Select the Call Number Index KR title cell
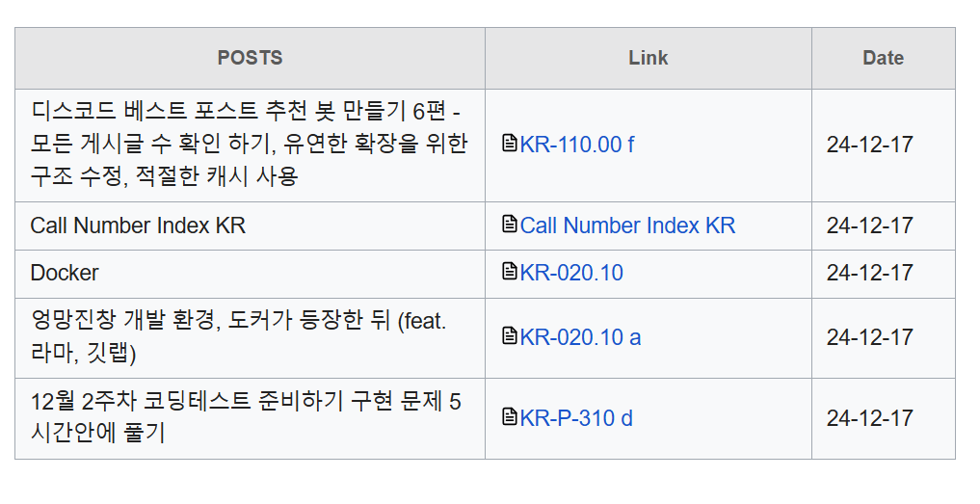 click(250, 225)
